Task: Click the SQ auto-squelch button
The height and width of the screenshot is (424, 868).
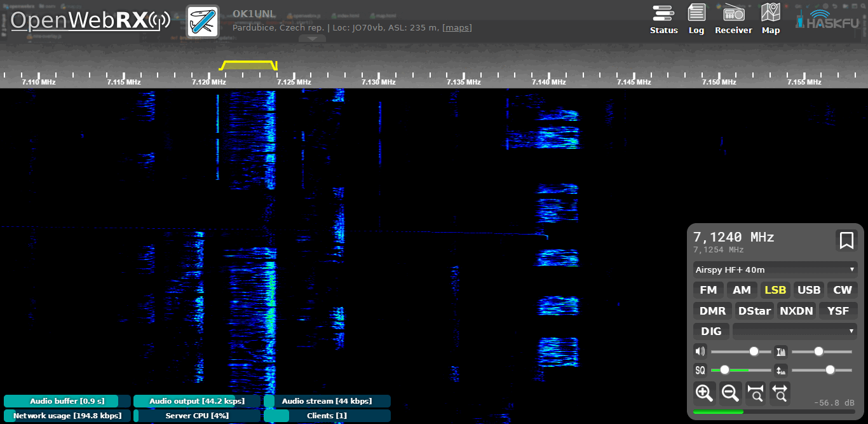Action: coord(700,370)
